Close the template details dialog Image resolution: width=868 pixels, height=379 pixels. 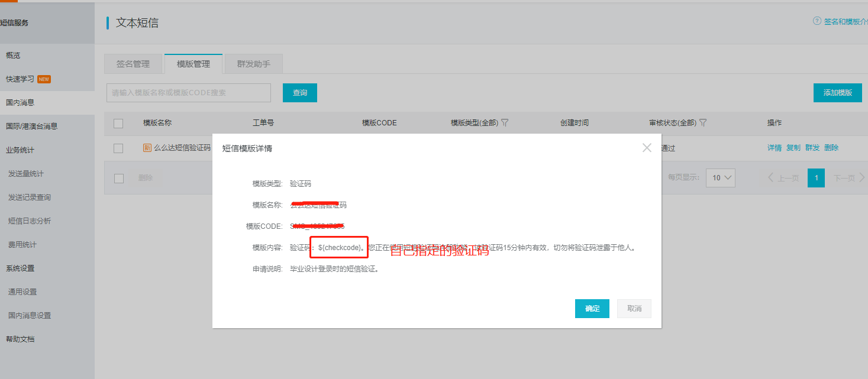click(x=647, y=148)
